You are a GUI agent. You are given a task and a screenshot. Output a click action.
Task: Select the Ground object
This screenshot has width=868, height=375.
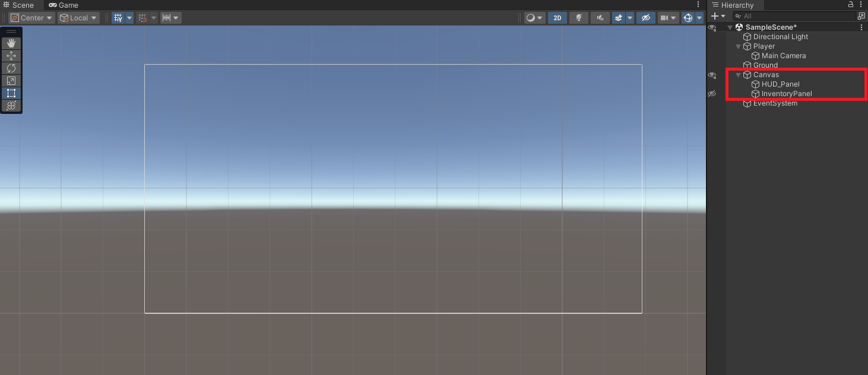click(x=765, y=65)
